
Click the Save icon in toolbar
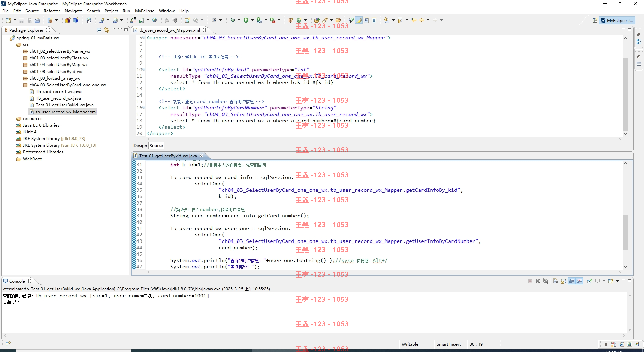point(21,20)
